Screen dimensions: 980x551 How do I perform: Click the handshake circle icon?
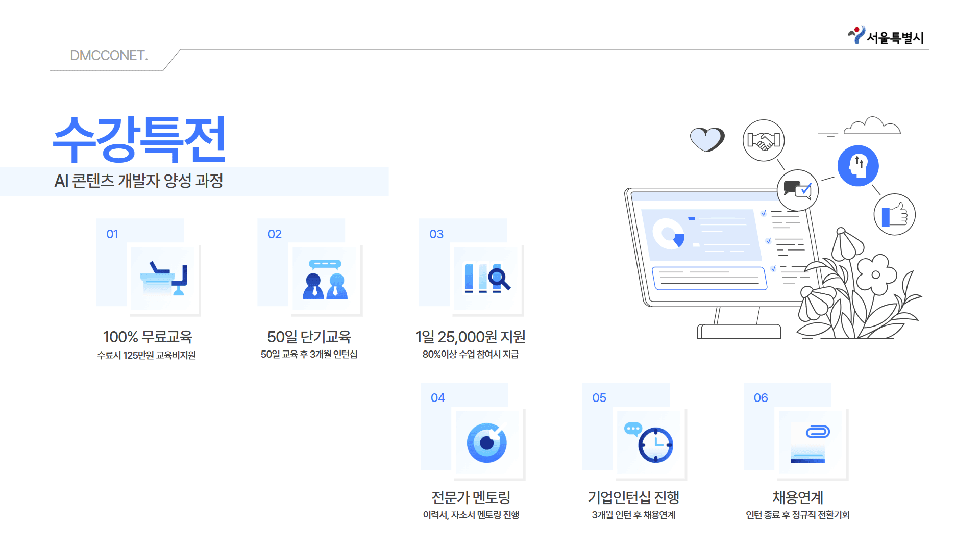tap(764, 140)
